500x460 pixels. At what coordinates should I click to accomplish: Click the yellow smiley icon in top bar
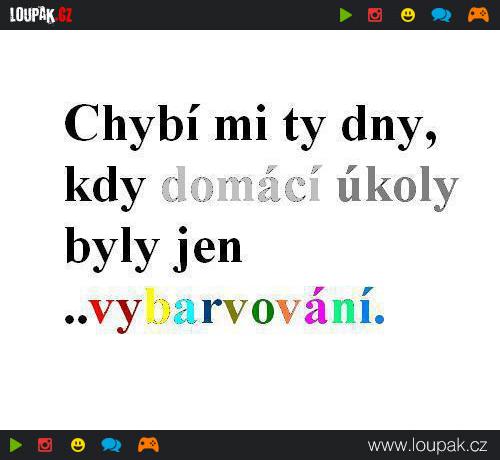(408, 15)
